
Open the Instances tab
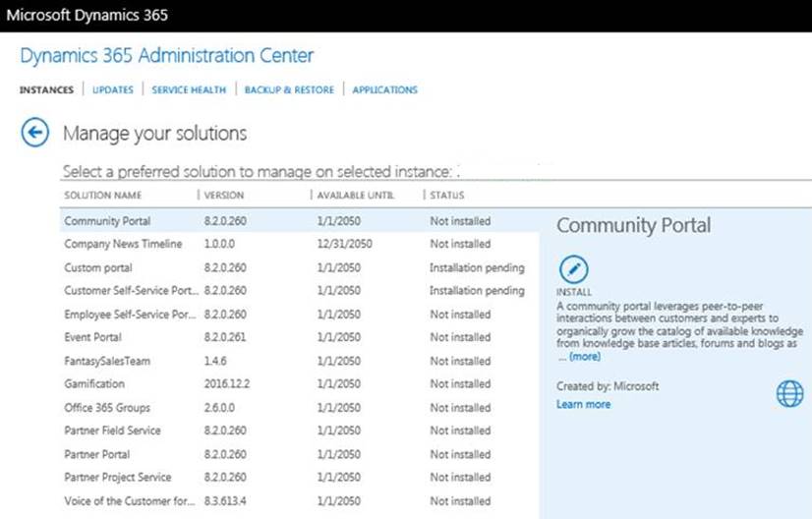pyautogui.click(x=46, y=90)
